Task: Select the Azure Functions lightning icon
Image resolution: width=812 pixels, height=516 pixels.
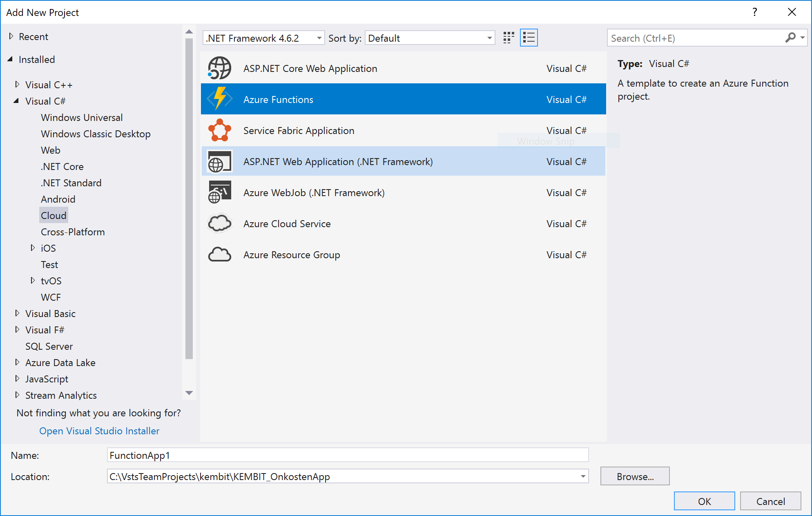Action: coord(219,99)
